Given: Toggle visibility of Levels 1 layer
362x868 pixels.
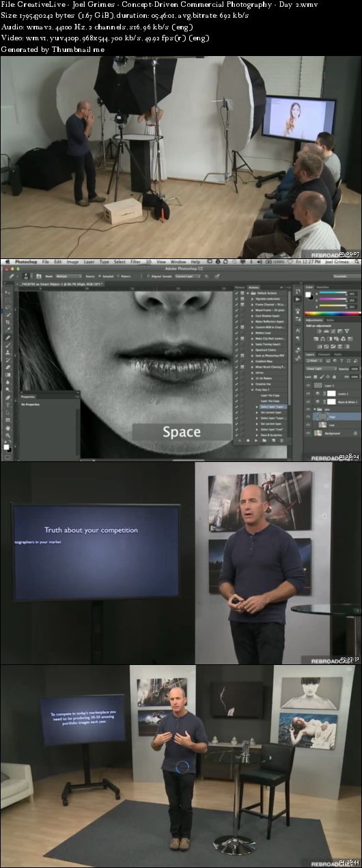Looking at the screenshot, I should click(308, 394).
